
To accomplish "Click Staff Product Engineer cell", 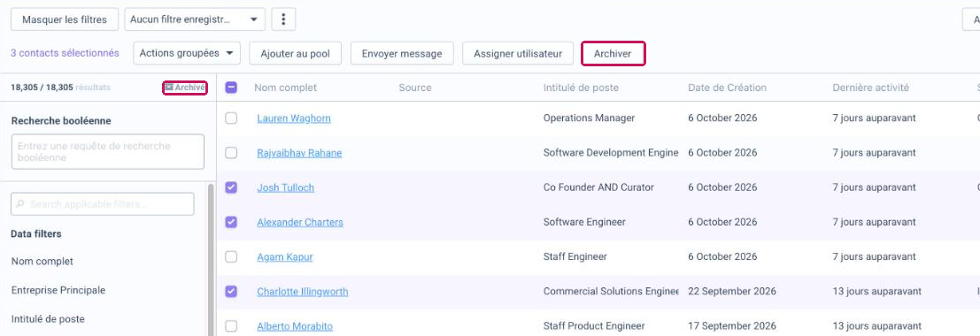I will 594,326.
